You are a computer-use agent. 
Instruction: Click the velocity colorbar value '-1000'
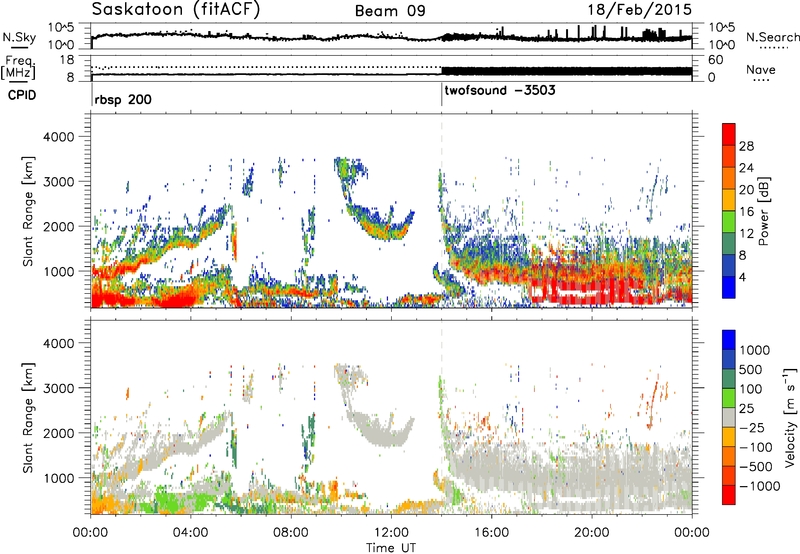click(760, 486)
